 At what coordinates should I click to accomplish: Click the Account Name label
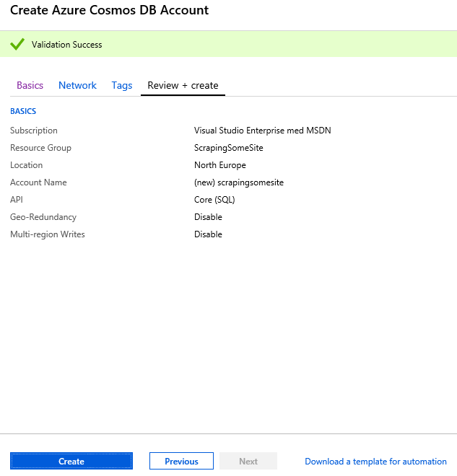point(38,182)
